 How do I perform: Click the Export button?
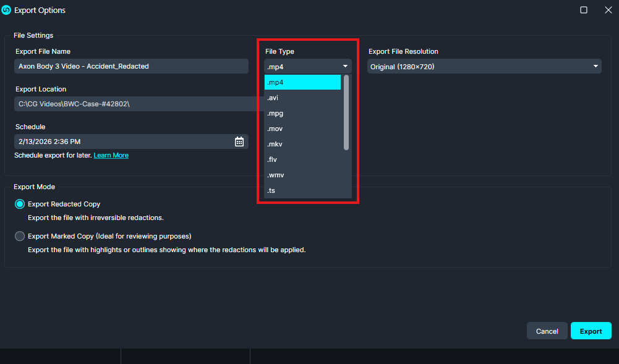coord(591,331)
